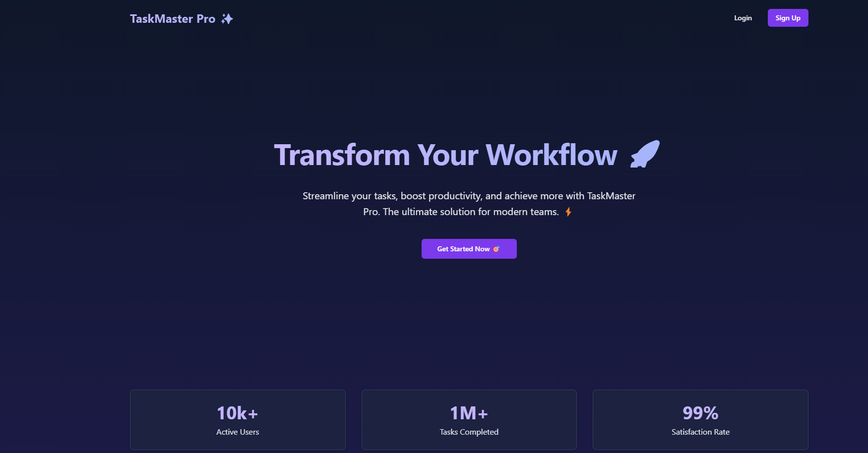Click the 10k+ statistic number
The image size is (868, 453).
click(238, 413)
